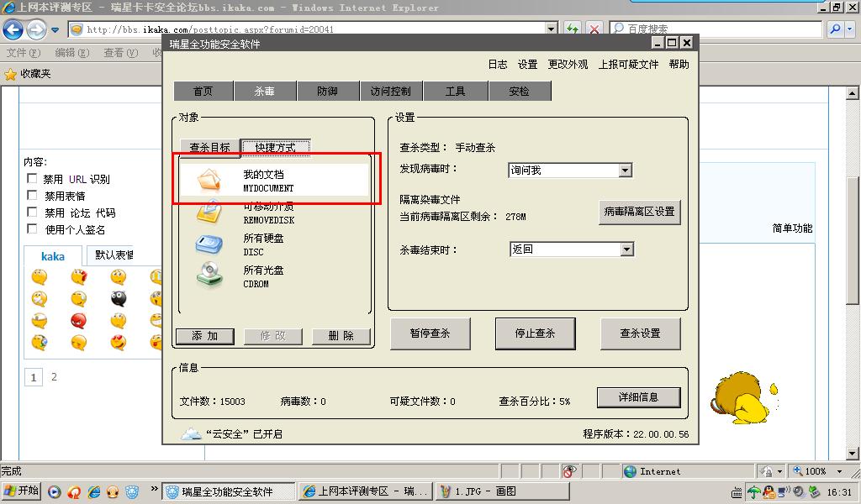Switch to the 防御 tab
Image resolution: width=861 pixels, height=504 pixels.
coord(328,91)
